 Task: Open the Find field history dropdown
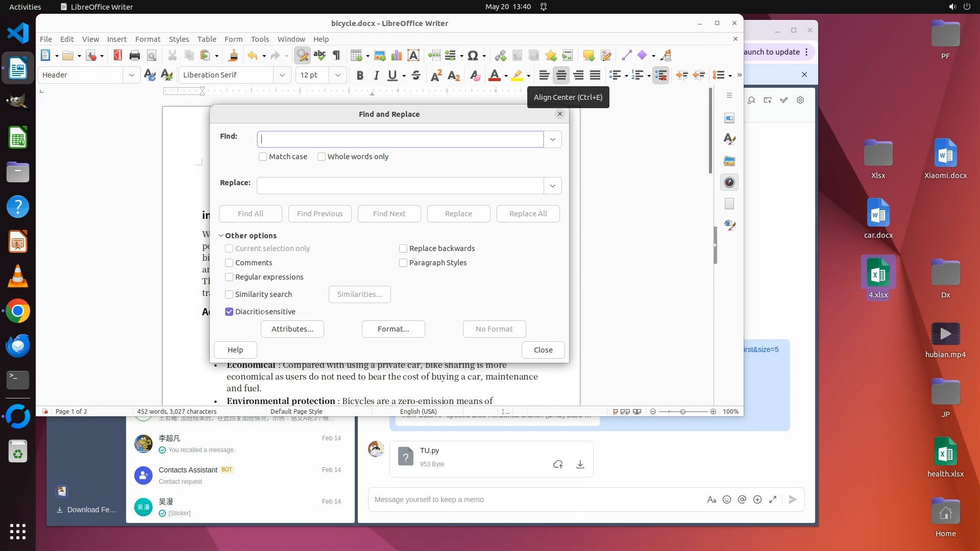click(552, 139)
